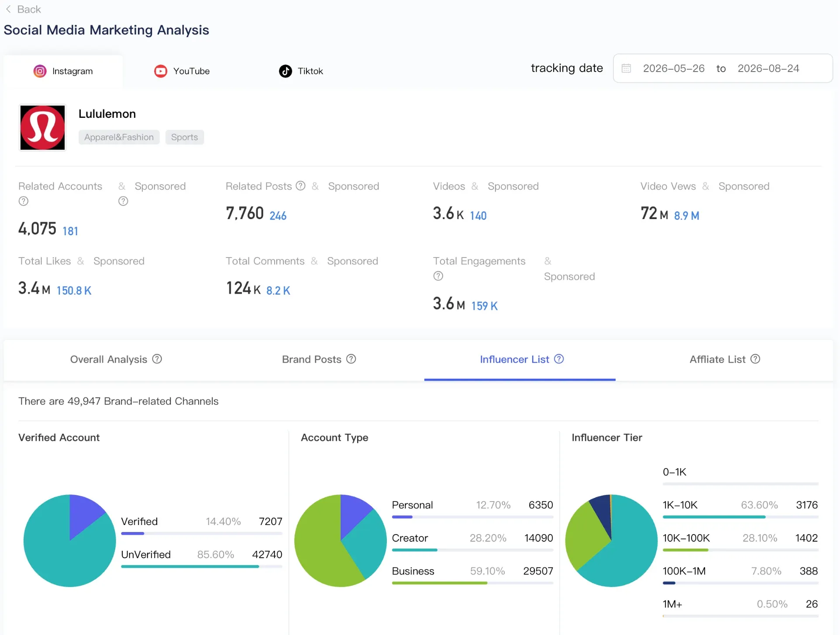Click the 3.4M total likes value
The height and width of the screenshot is (635, 840).
34,288
